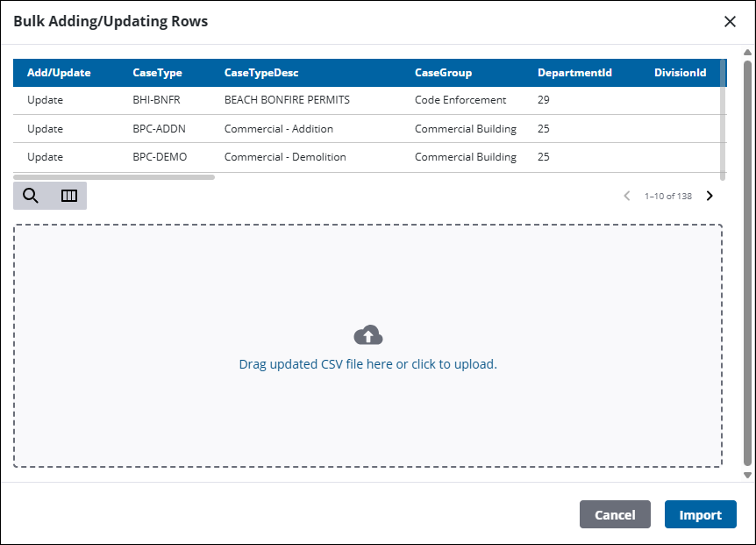Click the Commercial - Addition description
The image size is (756, 545).
pyautogui.click(x=279, y=129)
